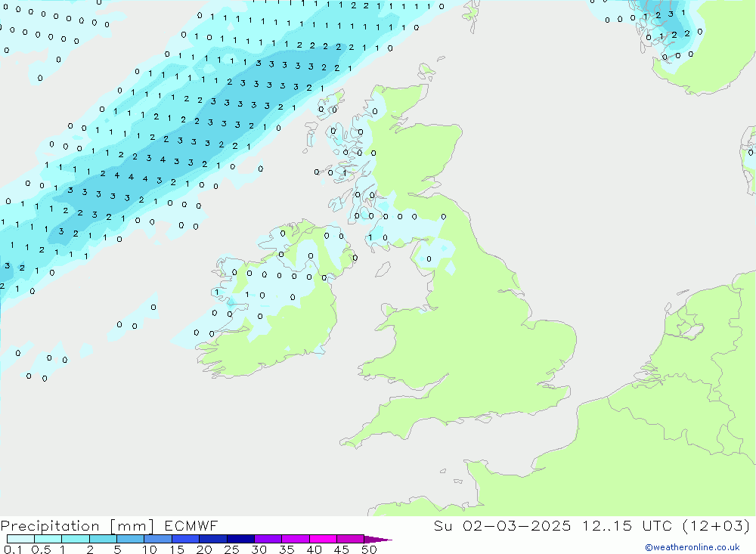Click the legend label '0.1'
Image resolution: width=756 pixels, height=554 pixels.
13,549
